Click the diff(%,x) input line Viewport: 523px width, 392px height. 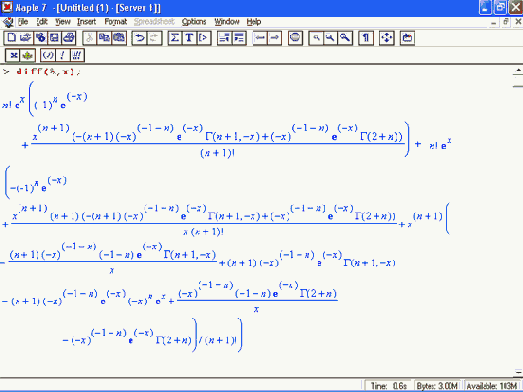point(48,71)
